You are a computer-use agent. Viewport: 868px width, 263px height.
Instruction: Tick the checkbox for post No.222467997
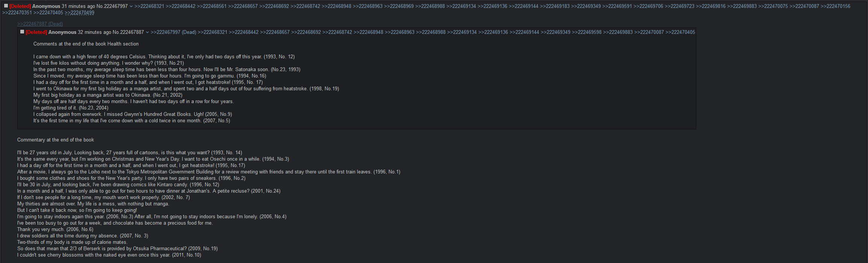pos(6,6)
